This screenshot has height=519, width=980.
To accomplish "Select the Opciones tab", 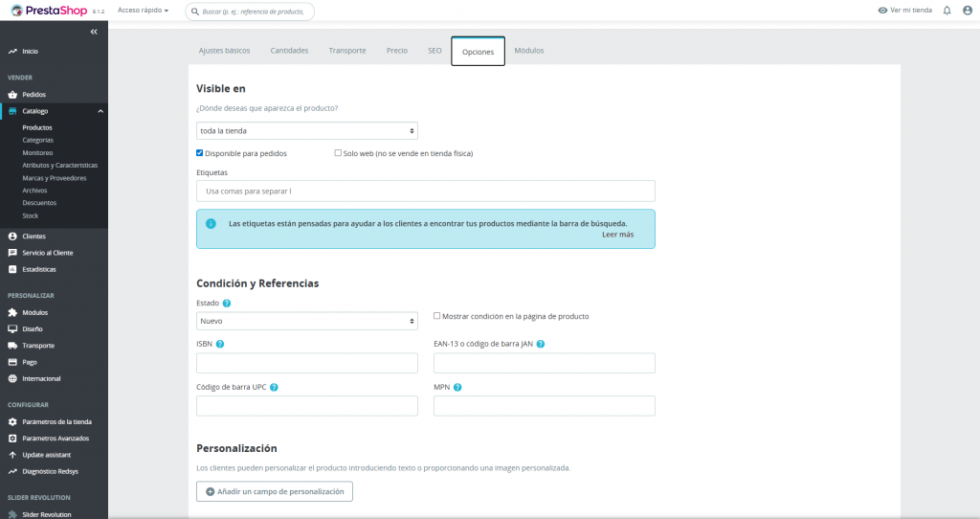I will [x=479, y=52].
